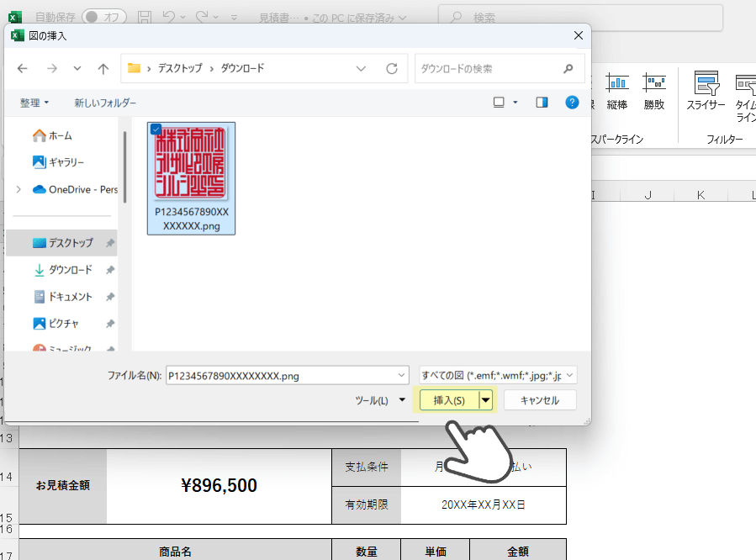Select デスクトップ in navigation pane
Screen dimensions: 756x560
click(x=63, y=242)
